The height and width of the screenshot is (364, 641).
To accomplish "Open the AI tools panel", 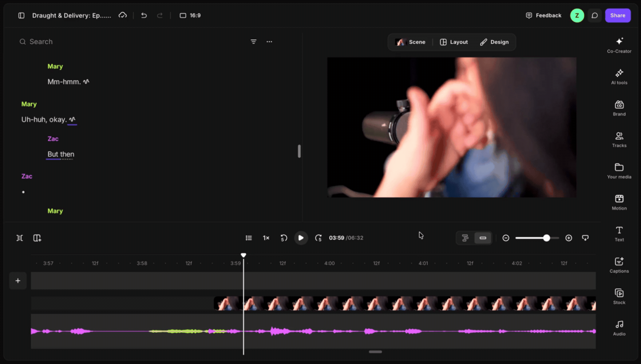I will point(619,76).
